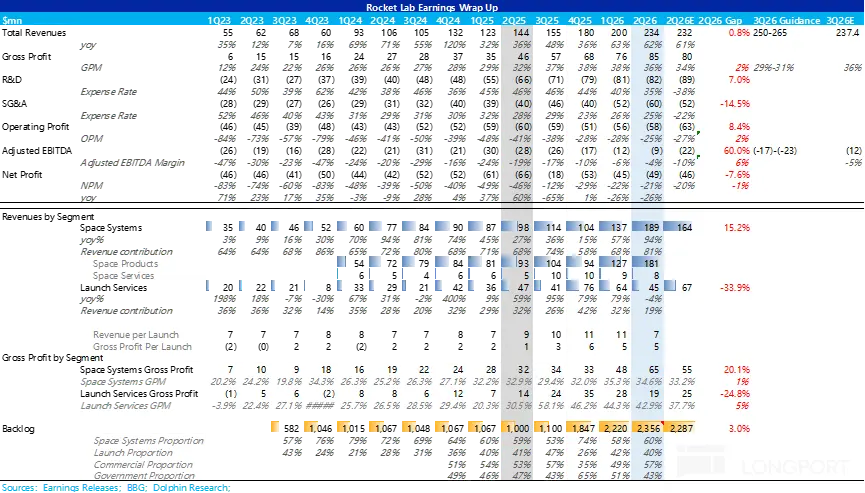The image size is (865, 493).
Task: Click the '234' total revenues cell
Action: pyautogui.click(x=653, y=33)
